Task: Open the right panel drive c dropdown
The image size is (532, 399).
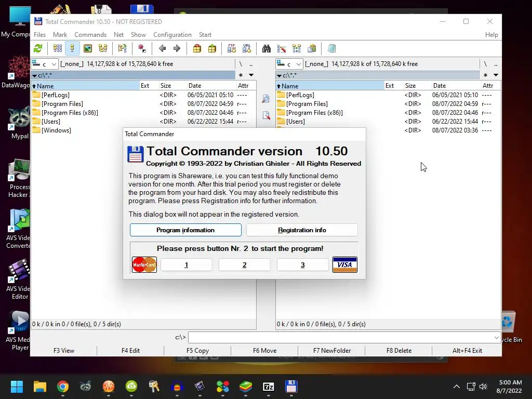Action: [x=289, y=64]
